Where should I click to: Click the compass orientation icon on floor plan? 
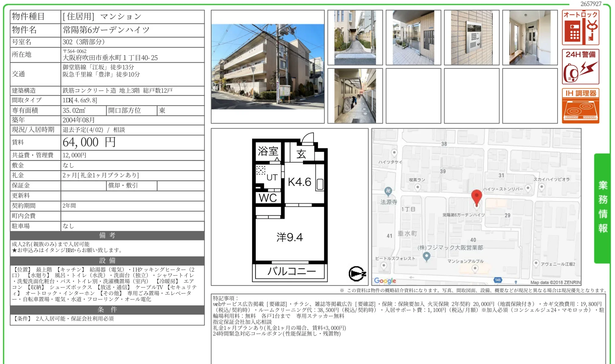pos(357,274)
